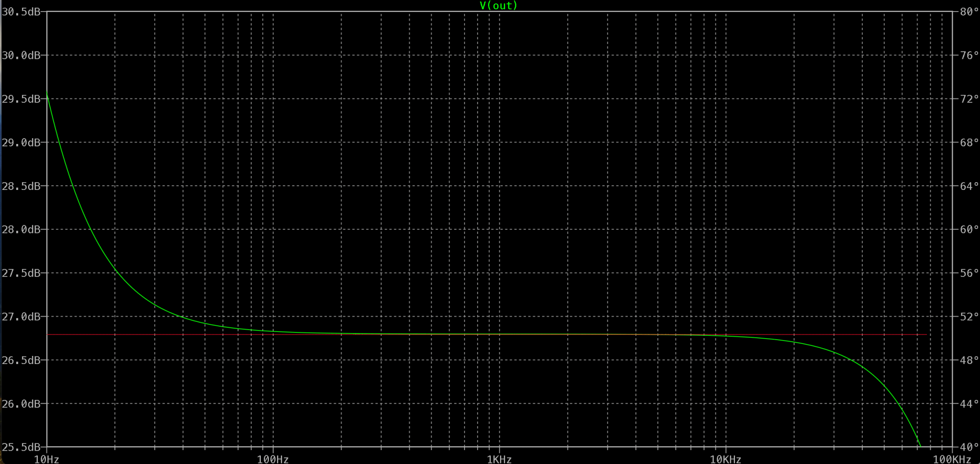The width and height of the screenshot is (980, 464).
Task: Click the 10Hz frequency axis label
Action: [x=46, y=459]
